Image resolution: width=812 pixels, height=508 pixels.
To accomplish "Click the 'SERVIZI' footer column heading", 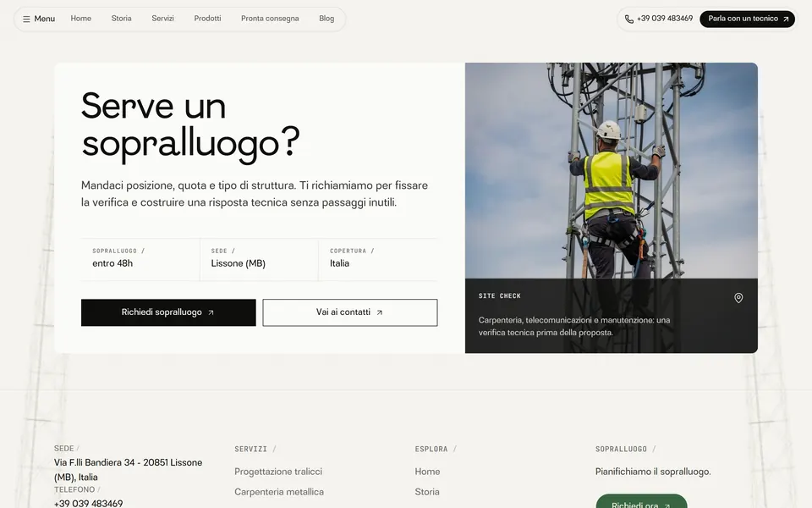I will [250, 449].
